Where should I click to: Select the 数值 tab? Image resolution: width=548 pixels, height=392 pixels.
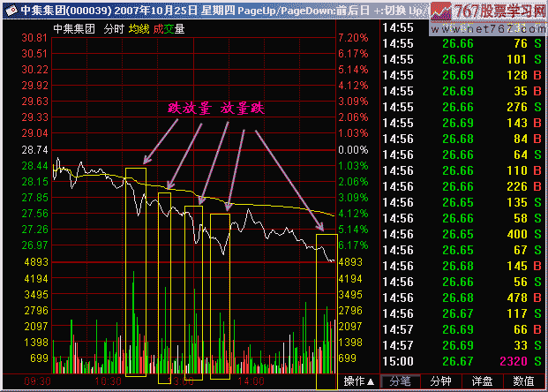pos(524,381)
